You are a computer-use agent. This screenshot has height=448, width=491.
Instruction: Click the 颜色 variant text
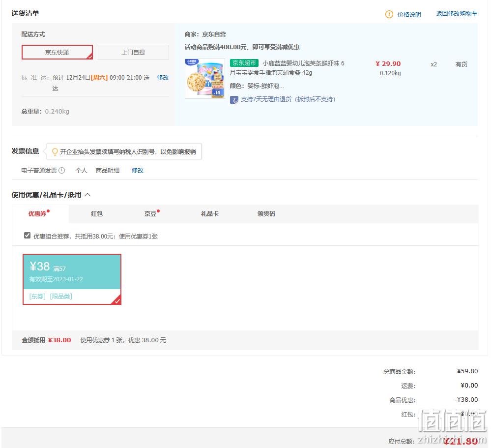pyautogui.click(x=257, y=86)
